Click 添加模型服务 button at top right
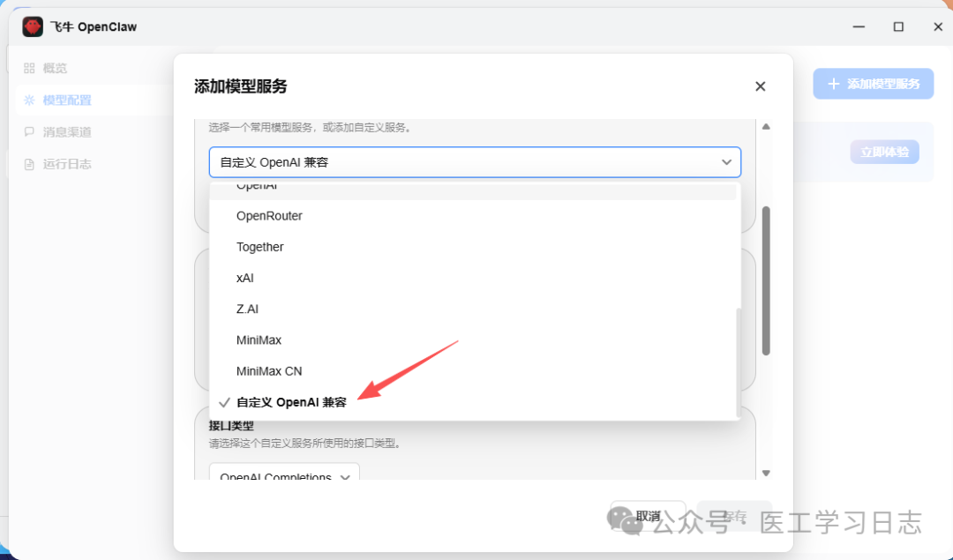 pos(874,84)
